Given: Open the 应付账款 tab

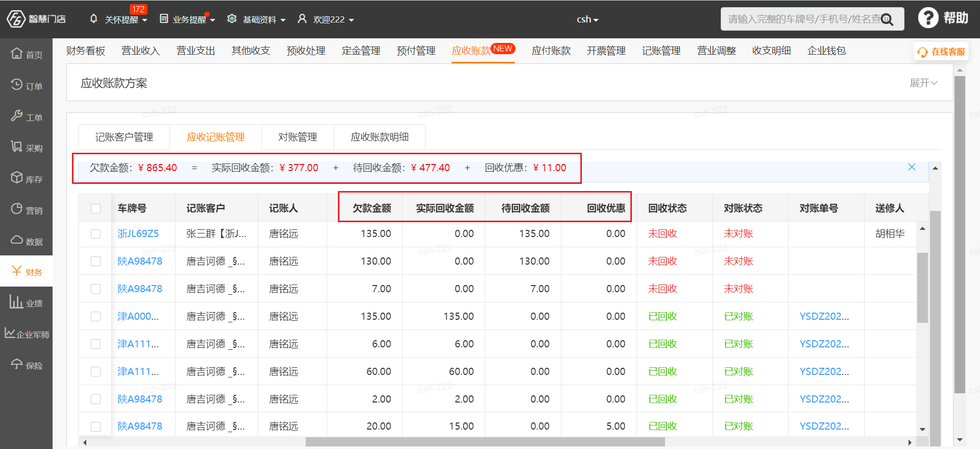Looking at the screenshot, I should click(551, 51).
